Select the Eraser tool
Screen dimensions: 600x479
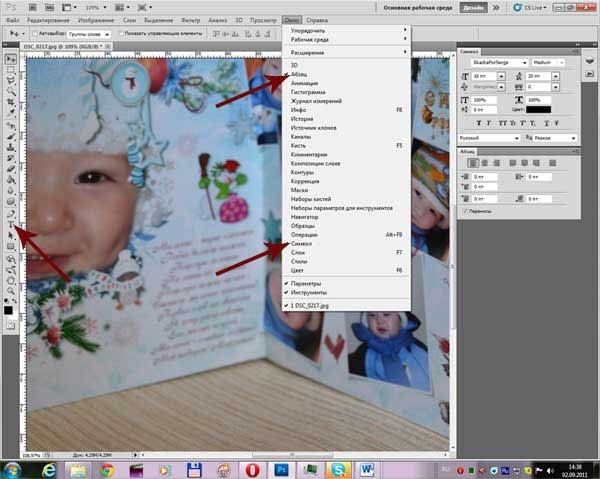tap(10, 169)
